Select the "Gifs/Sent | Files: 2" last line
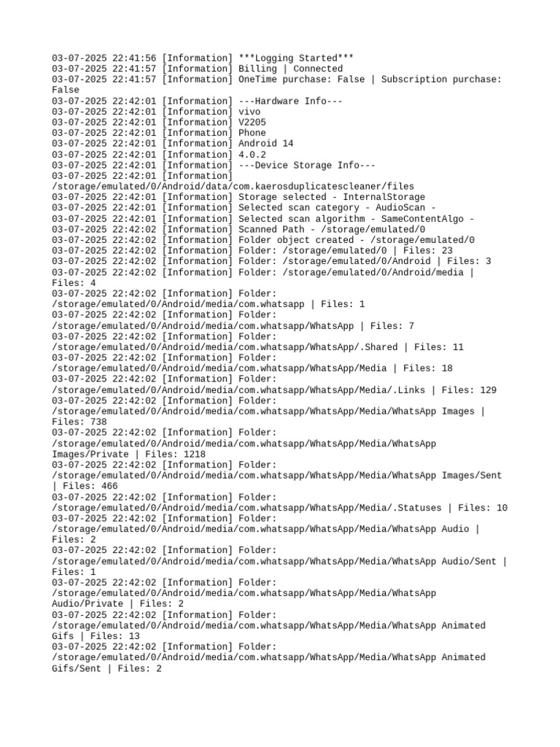Image resolution: width=560 pixels, height=747 pixels. click(106, 668)
